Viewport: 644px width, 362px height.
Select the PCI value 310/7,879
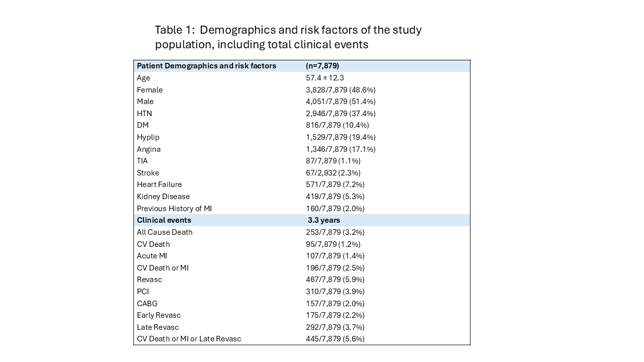click(x=326, y=292)
